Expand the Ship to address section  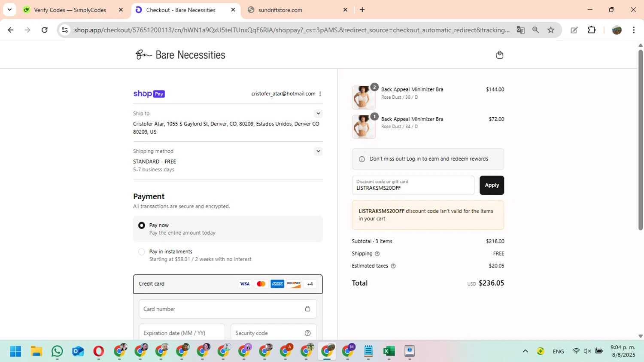click(318, 114)
